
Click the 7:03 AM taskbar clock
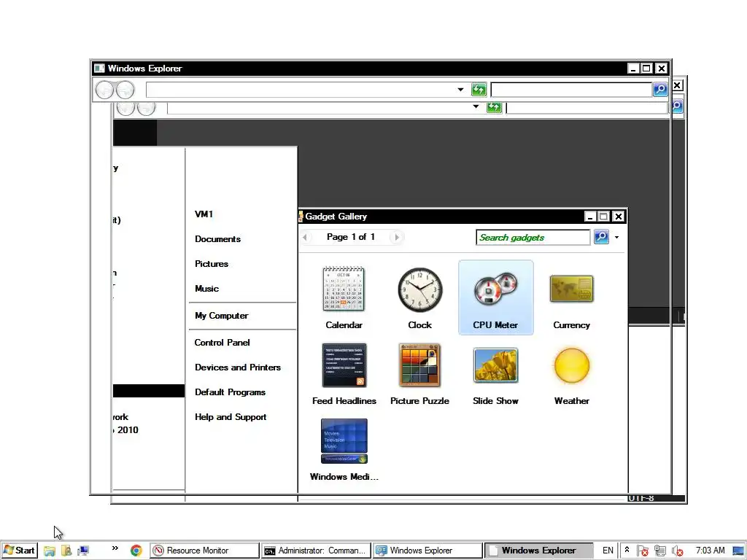[710, 551]
